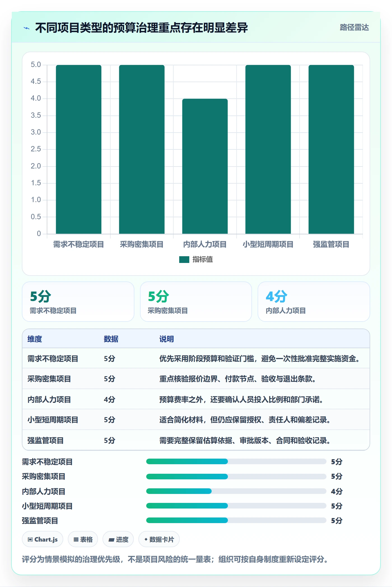Select the 内部人力项目 bar in chart
This screenshot has height=587, width=392.
205,166
